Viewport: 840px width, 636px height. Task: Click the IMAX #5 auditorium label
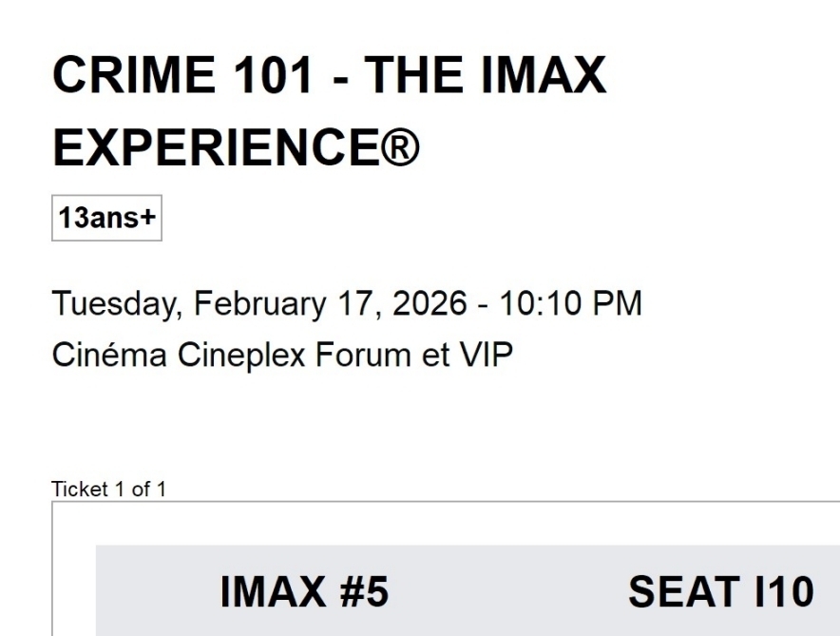304,592
